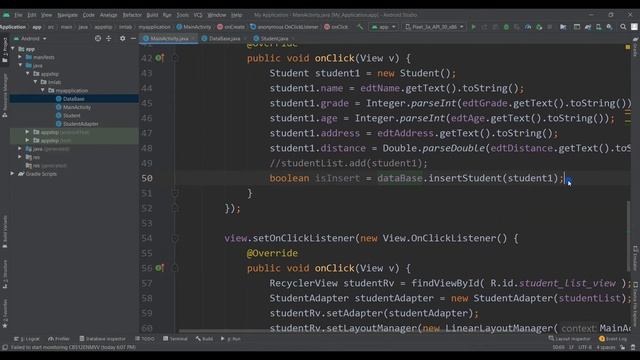Select Student class in project tree
Image resolution: width=640 pixels, height=360 pixels.
pos(71,116)
